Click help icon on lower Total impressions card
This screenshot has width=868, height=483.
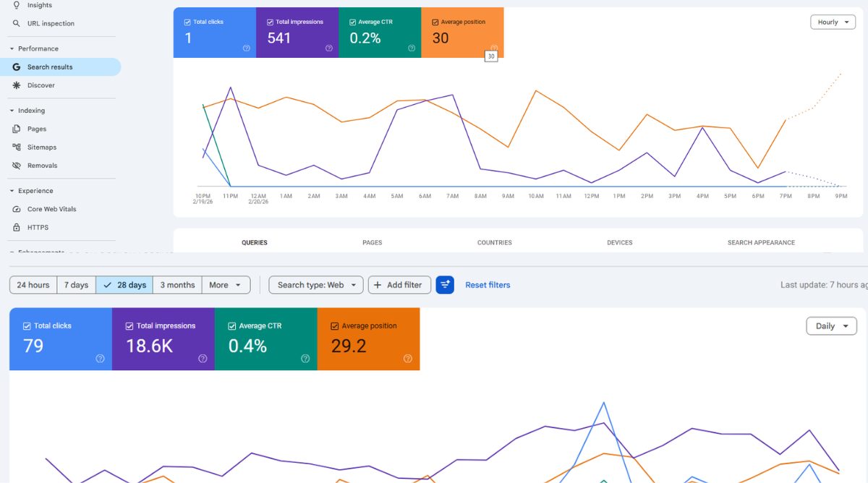coord(203,359)
